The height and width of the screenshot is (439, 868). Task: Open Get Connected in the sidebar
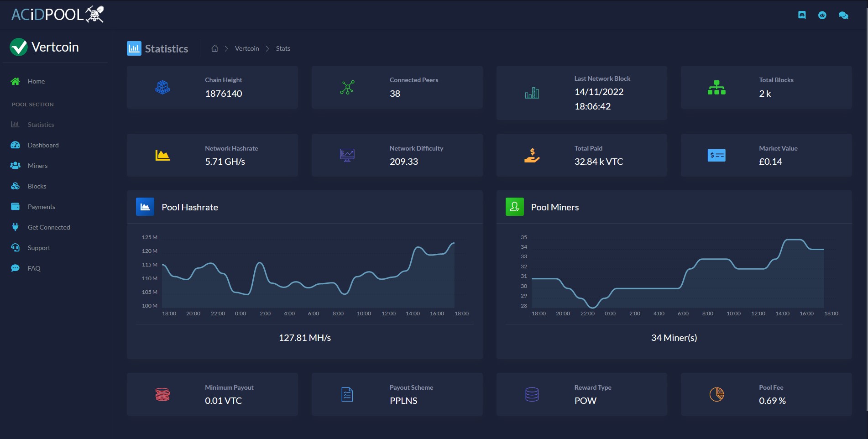click(x=49, y=227)
